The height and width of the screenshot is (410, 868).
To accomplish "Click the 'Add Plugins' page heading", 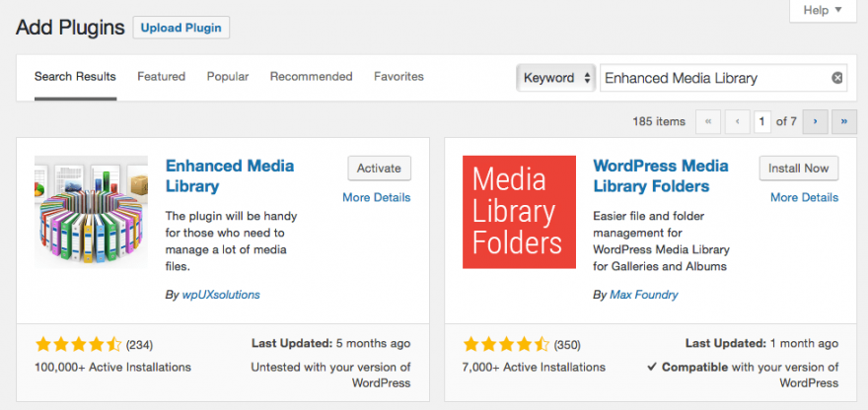I will pyautogui.click(x=70, y=28).
